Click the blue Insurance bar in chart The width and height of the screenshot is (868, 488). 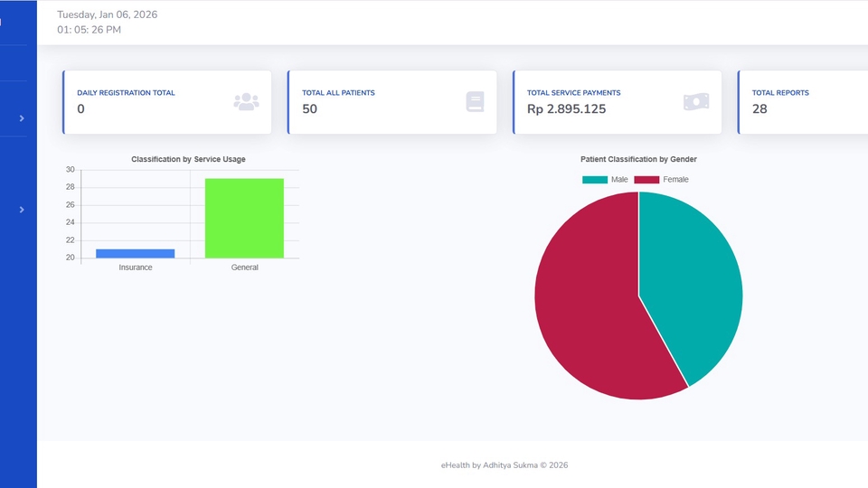pos(136,253)
